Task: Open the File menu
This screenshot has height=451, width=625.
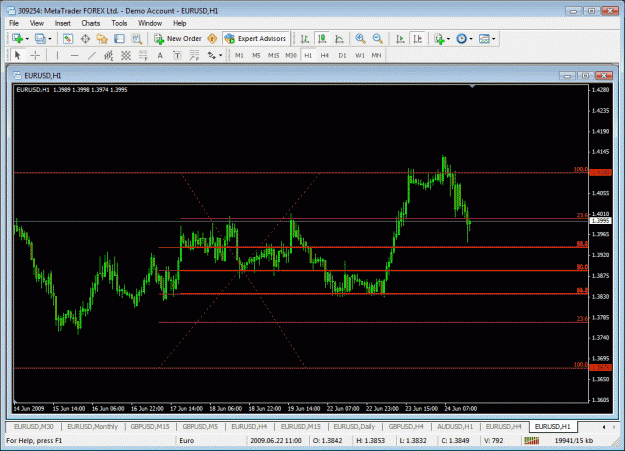Action: coord(14,23)
